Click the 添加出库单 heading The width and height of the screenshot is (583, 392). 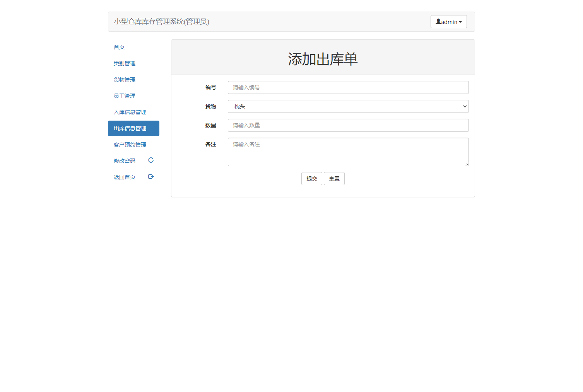coord(323,59)
